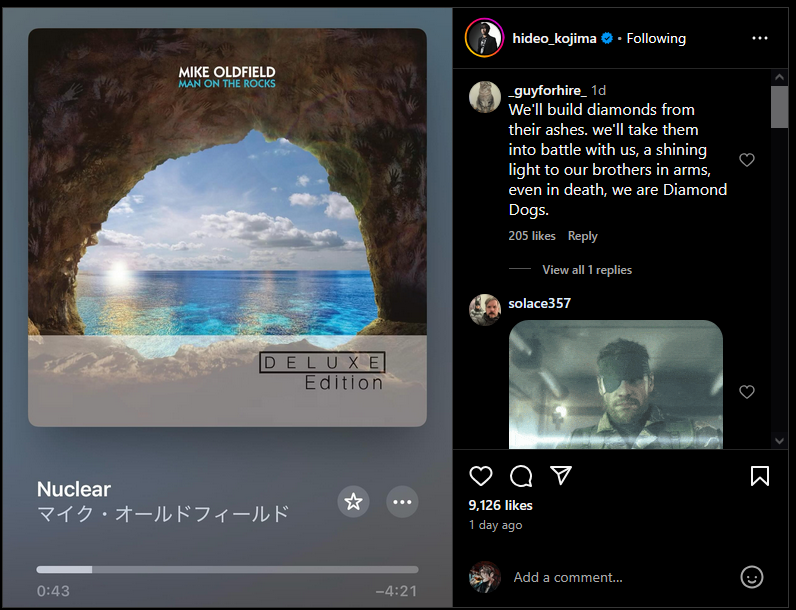The height and width of the screenshot is (610, 796).
Task: Like the _guyforhire_ comment
Action: pyautogui.click(x=747, y=160)
